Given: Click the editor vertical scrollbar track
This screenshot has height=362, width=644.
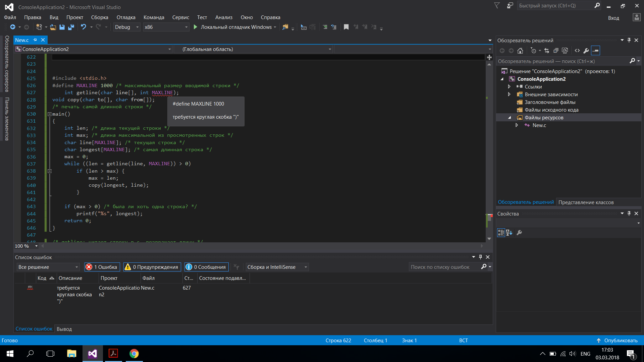Looking at the screenshot, I should point(489,151).
